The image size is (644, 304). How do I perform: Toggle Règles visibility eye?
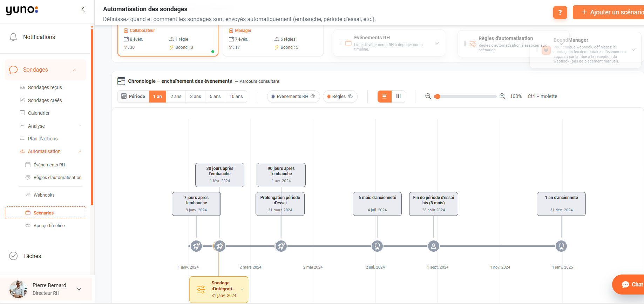[350, 96]
